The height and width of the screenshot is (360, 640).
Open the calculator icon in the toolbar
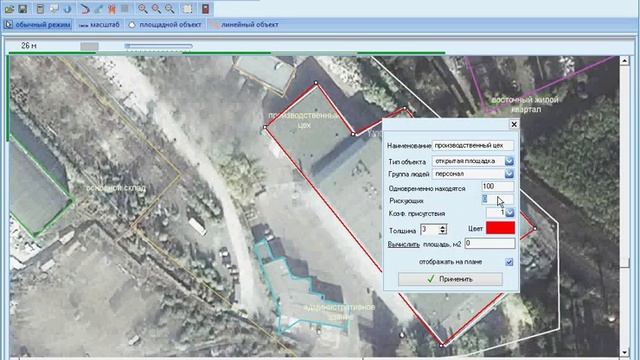pos(40,9)
